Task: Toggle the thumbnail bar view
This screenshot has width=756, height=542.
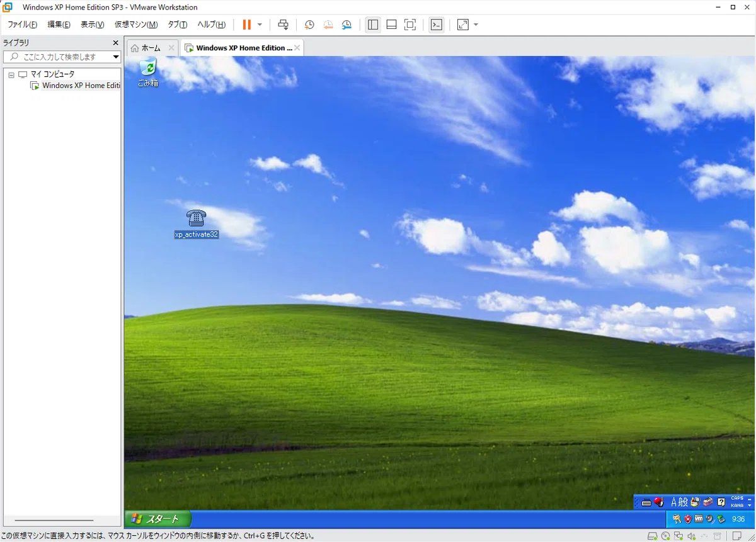Action: 391,25
